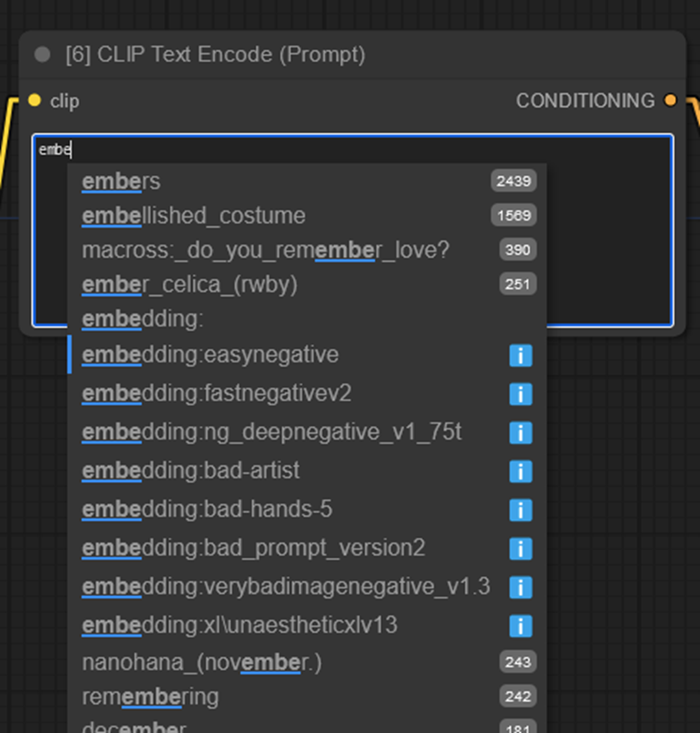700x733 pixels.
Task: Select ember_celica_(rwby) autocomplete entry
Action: click(190, 284)
